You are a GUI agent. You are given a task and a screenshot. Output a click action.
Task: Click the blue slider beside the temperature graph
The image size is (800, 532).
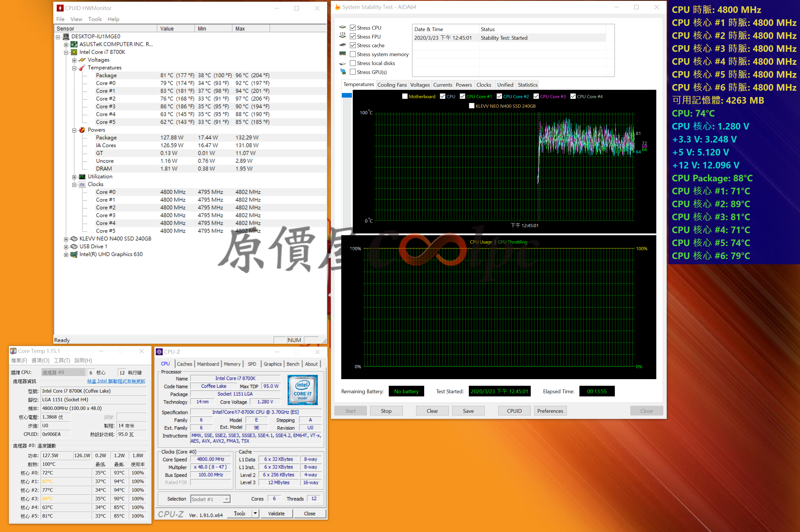pyautogui.click(x=346, y=95)
